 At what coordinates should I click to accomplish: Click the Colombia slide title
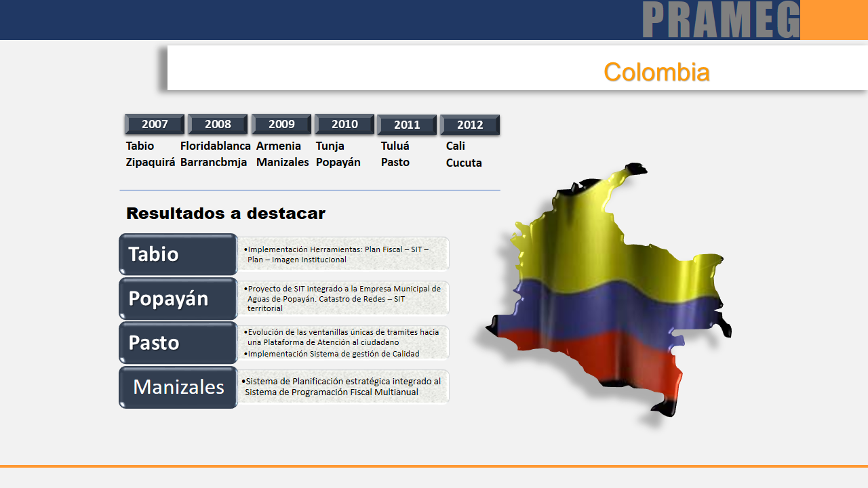point(656,72)
